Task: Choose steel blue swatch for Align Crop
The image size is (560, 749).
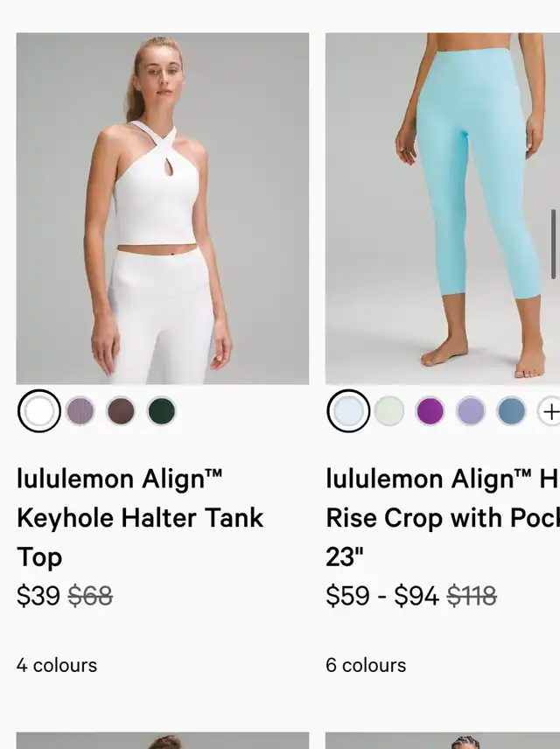Action: (512, 411)
